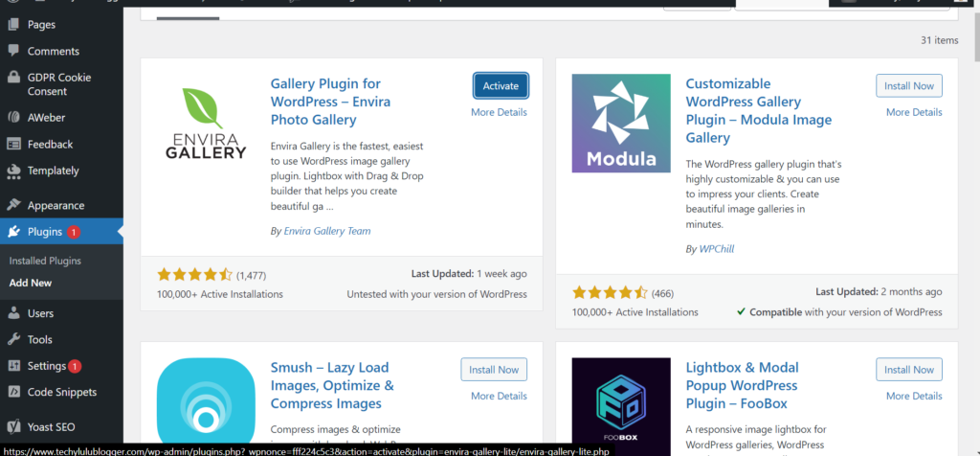Click the Pages sidebar icon
Screen dimensions: 980x456
(x=13, y=24)
